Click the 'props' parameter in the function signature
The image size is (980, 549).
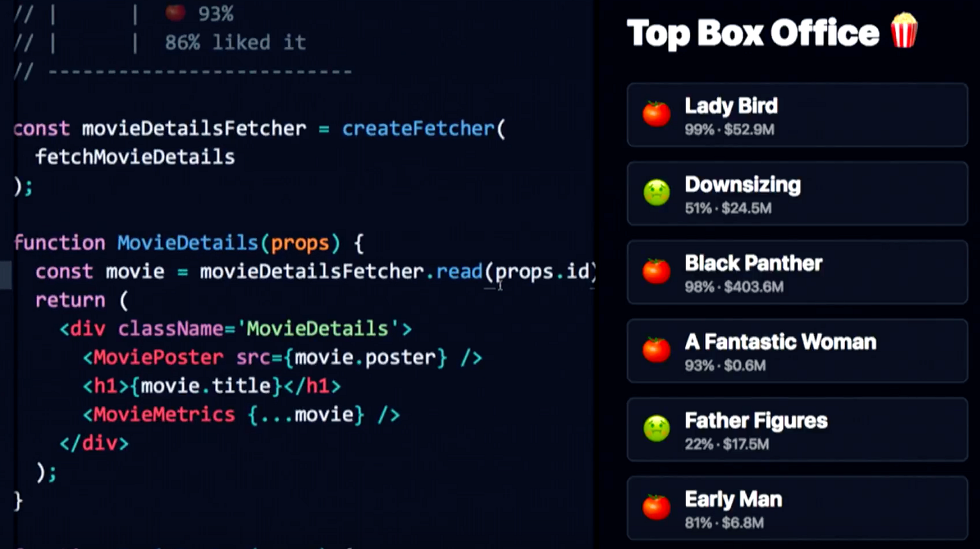coord(300,244)
